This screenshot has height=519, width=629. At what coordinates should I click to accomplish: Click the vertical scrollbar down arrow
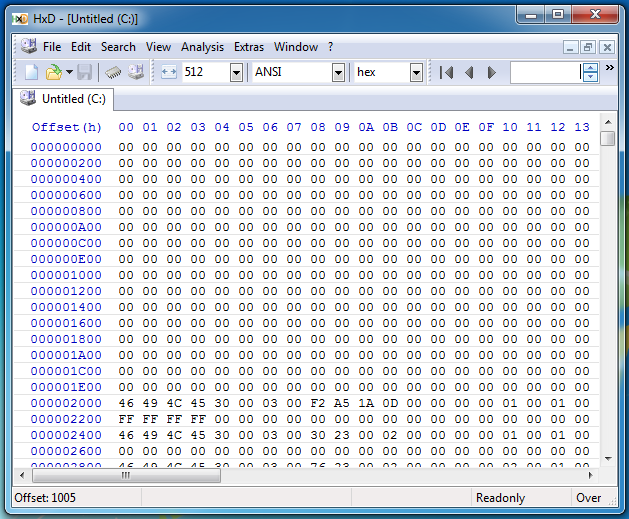(608, 458)
